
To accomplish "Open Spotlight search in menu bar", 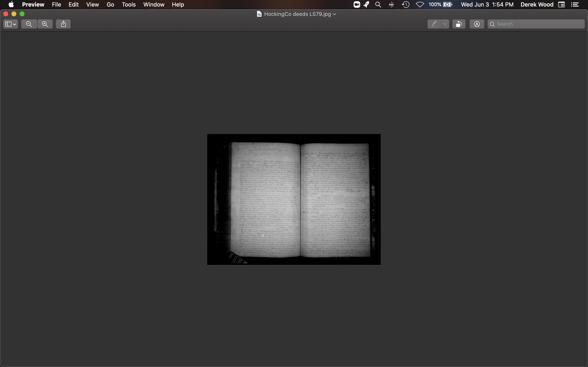I will [x=378, y=5].
